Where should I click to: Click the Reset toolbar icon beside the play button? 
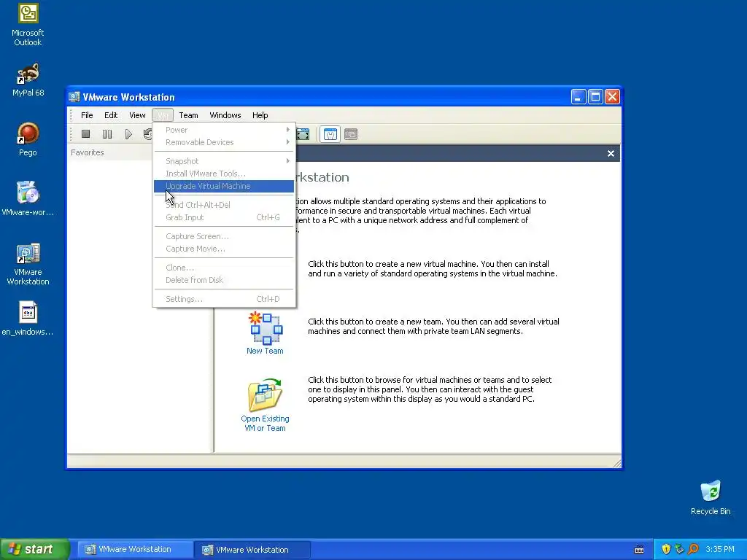(147, 134)
